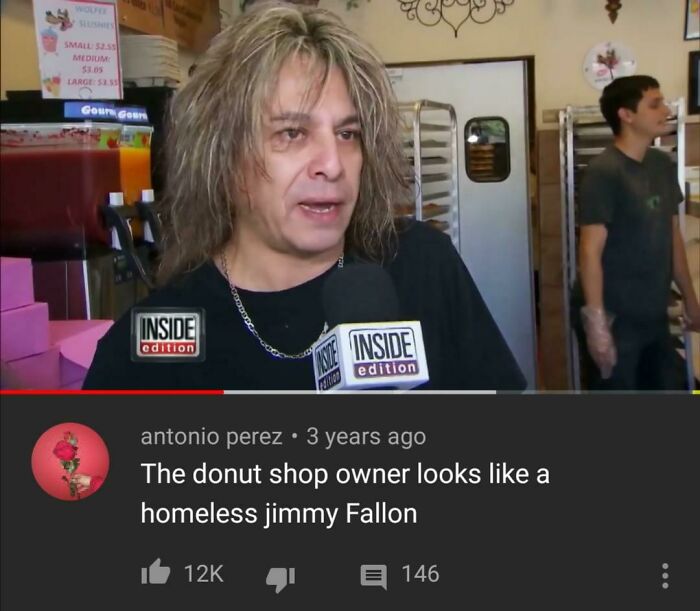Like antonio perez's comment with thumbs up

point(156,573)
